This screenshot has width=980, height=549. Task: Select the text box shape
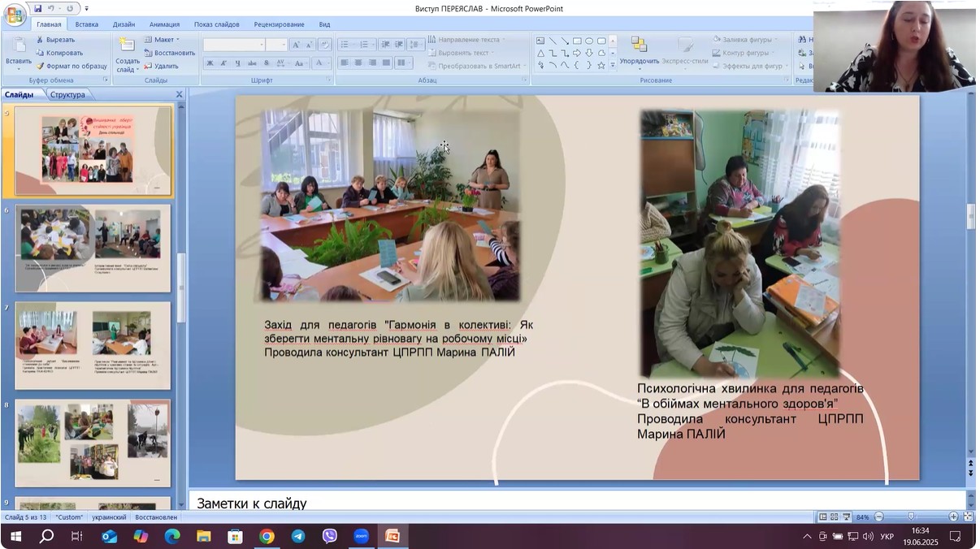pos(540,41)
